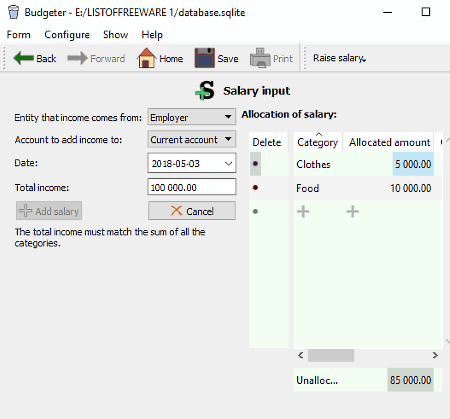The width and height of the screenshot is (450, 419).
Task: Click the Back label text in toolbar
Action: [46, 59]
